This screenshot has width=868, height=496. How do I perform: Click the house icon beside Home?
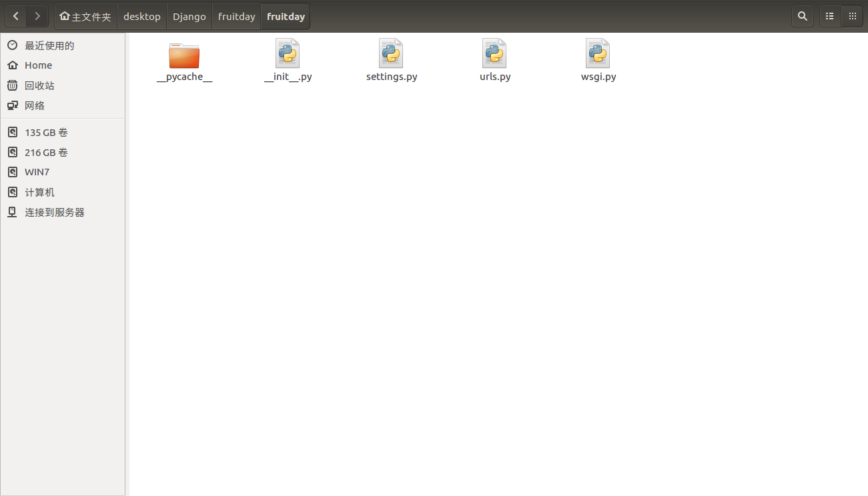pyautogui.click(x=12, y=65)
